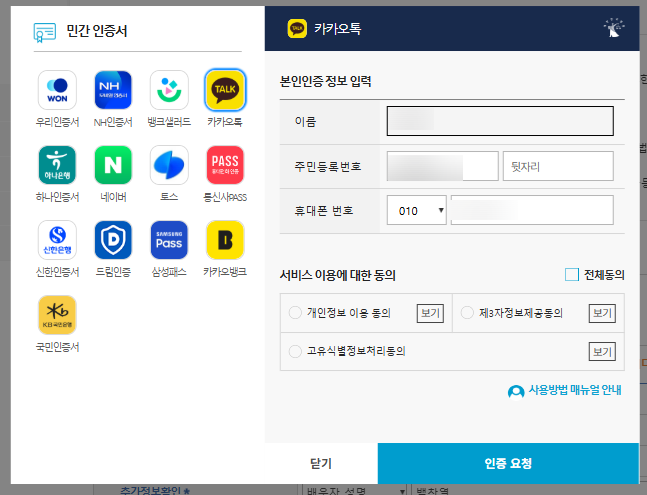Click the 민간 인증서 certificate header icon

[45, 33]
